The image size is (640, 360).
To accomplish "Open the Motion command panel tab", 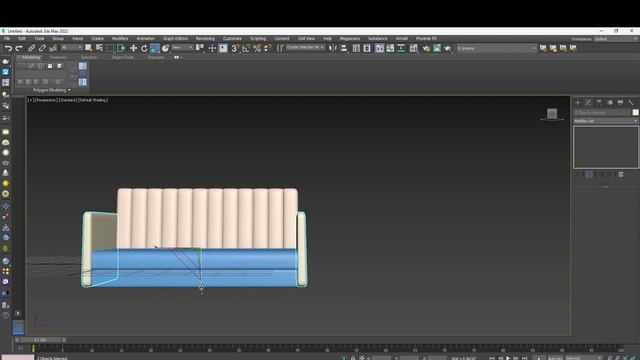I will pos(610,102).
